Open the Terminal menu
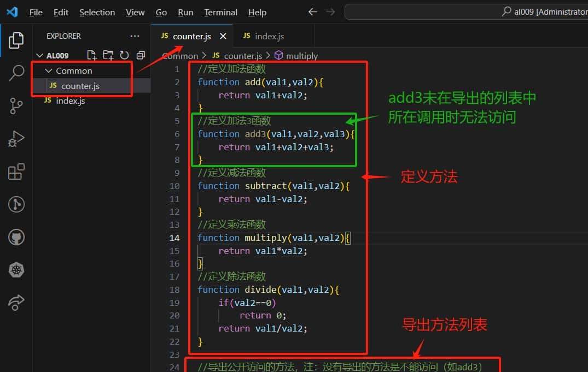Image resolution: width=588 pixels, height=372 pixels. [x=220, y=12]
